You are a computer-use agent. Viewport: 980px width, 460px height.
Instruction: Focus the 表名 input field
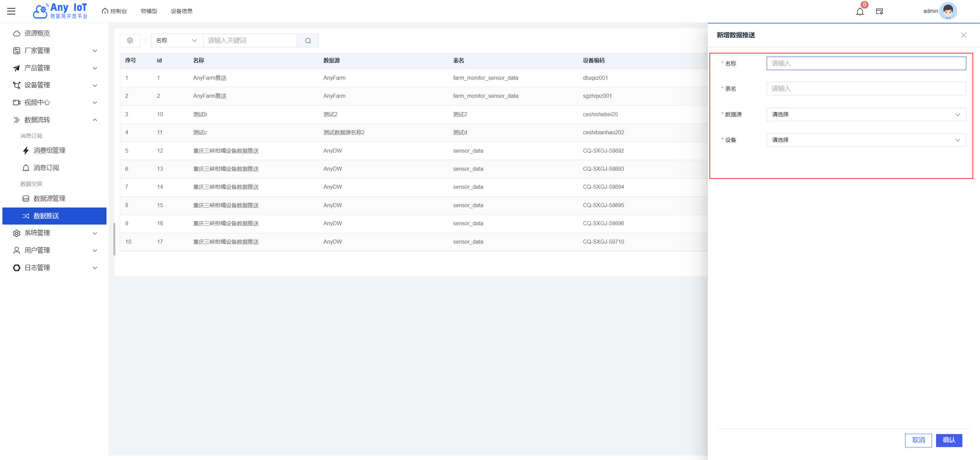(866, 89)
